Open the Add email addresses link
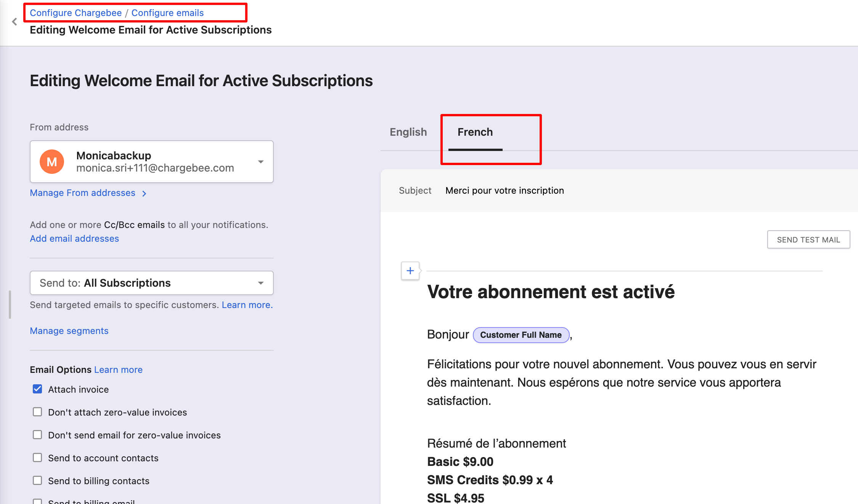This screenshot has height=504, width=858. [74, 239]
